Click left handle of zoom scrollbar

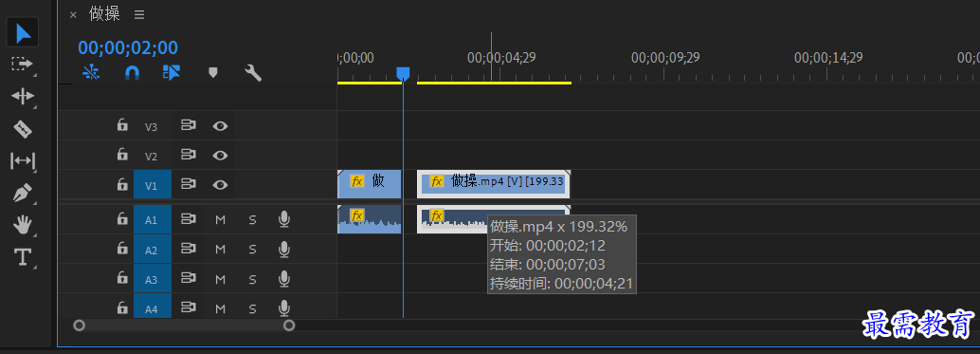(79, 326)
